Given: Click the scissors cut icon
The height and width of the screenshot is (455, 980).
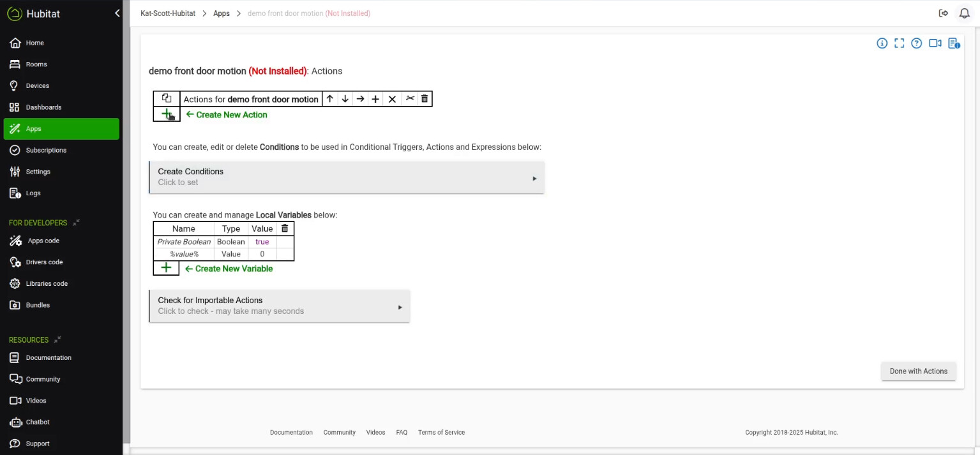Looking at the screenshot, I should 410,98.
